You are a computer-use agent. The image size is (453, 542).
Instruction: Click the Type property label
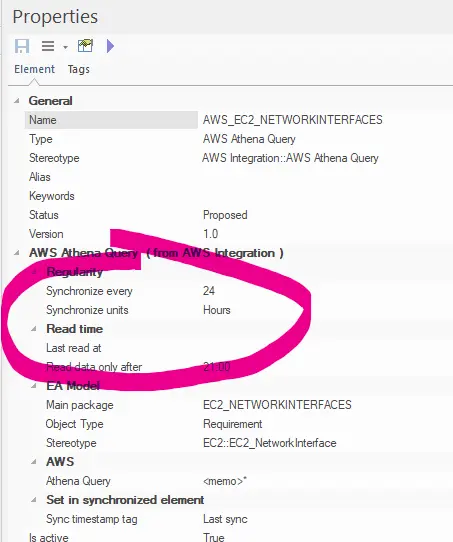(41, 139)
